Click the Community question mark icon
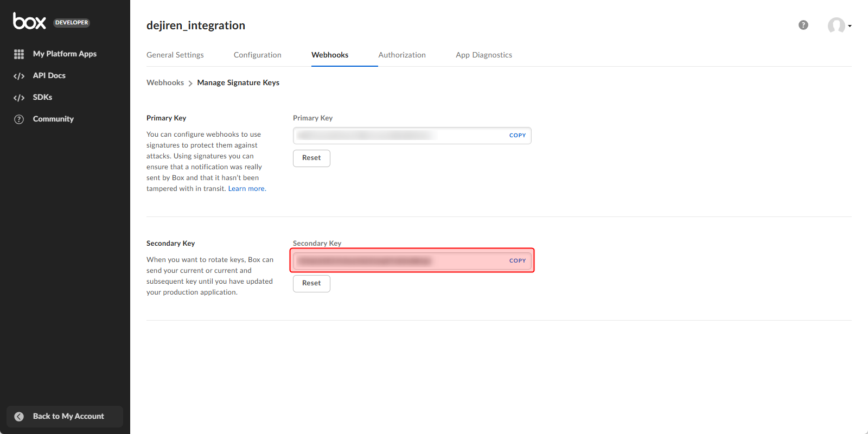This screenshot has height=434, width=868. point(19,119)
